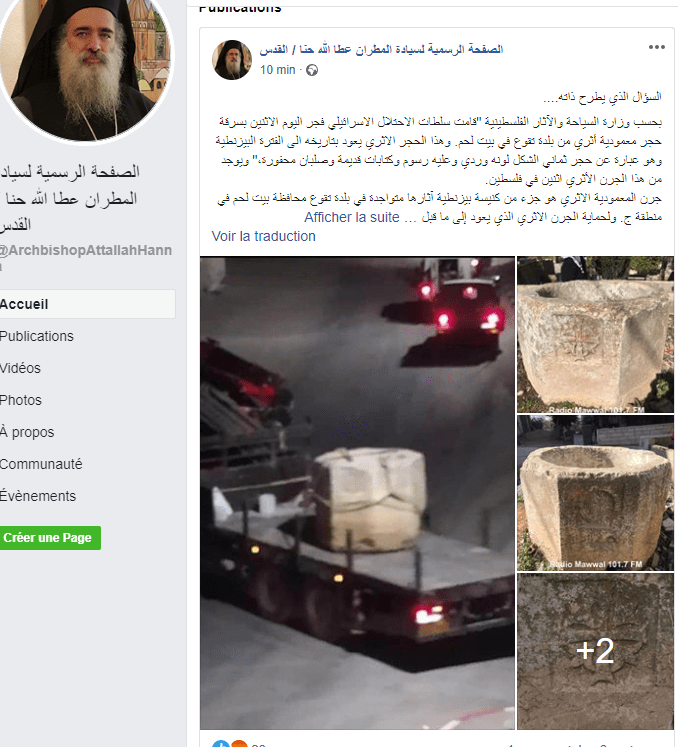Open Évènements in sidebar
The height and width of the screenshot is (747, 678).
point(38,496)
